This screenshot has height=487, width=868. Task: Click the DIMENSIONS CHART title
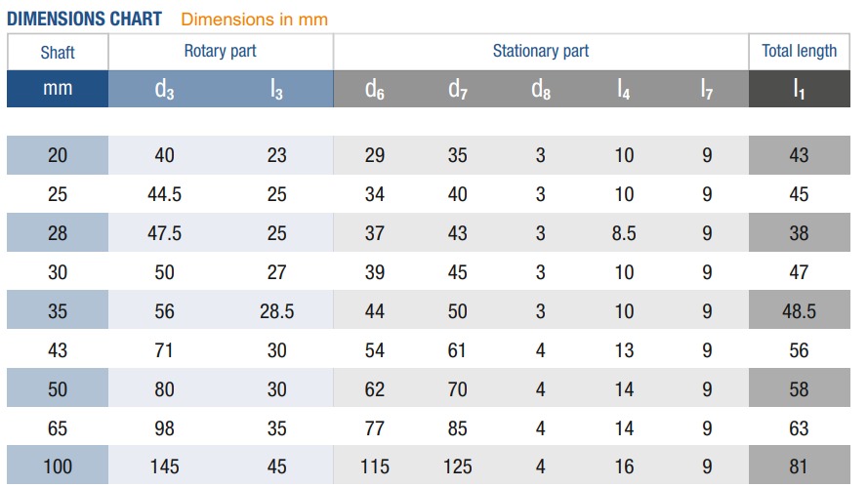pyautogui.click(x=84, y=19)
